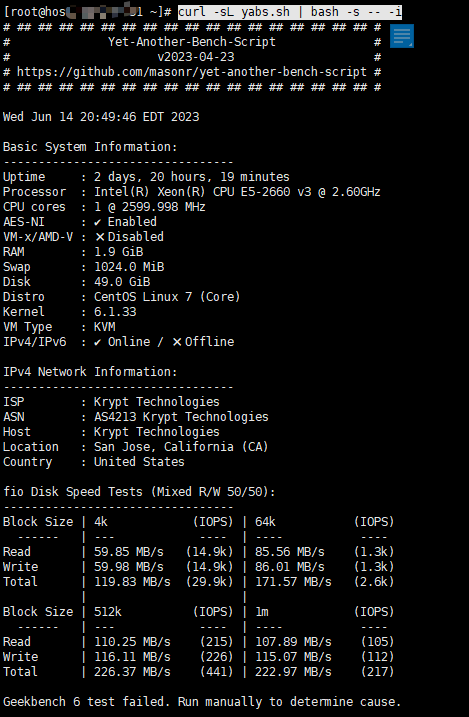Click the Basic System Information heading
The height and width of the screenshot is (717, 469).
[x=90, y=147]
